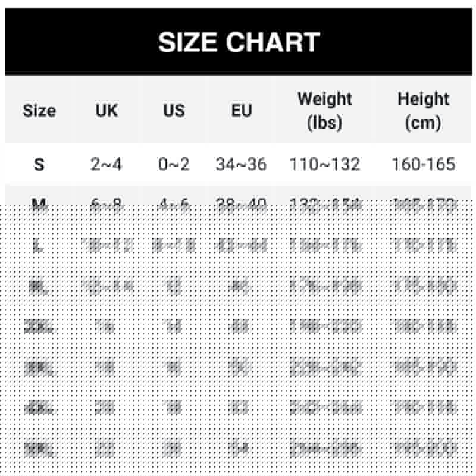The image size is (476, 476).
Task: Click height range 160-165
Action: tap(423, 165)
